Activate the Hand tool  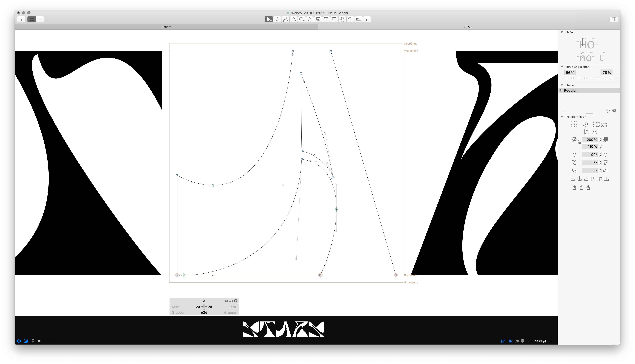(342, 19)
